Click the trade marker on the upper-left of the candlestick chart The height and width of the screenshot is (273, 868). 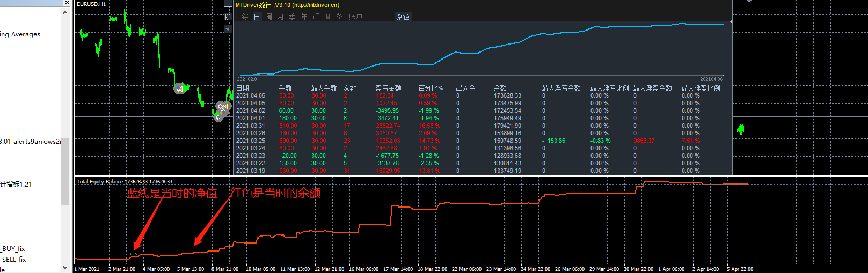point(180,88)
